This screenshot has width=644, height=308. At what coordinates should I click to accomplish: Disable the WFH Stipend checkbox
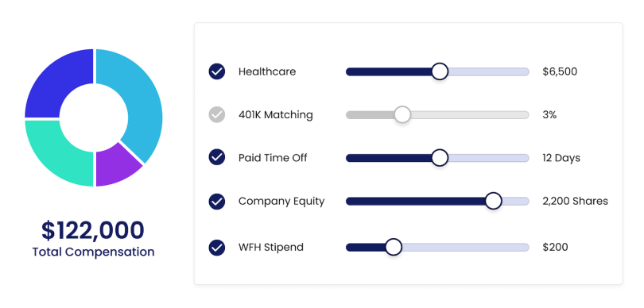click(x=217, y=248)
